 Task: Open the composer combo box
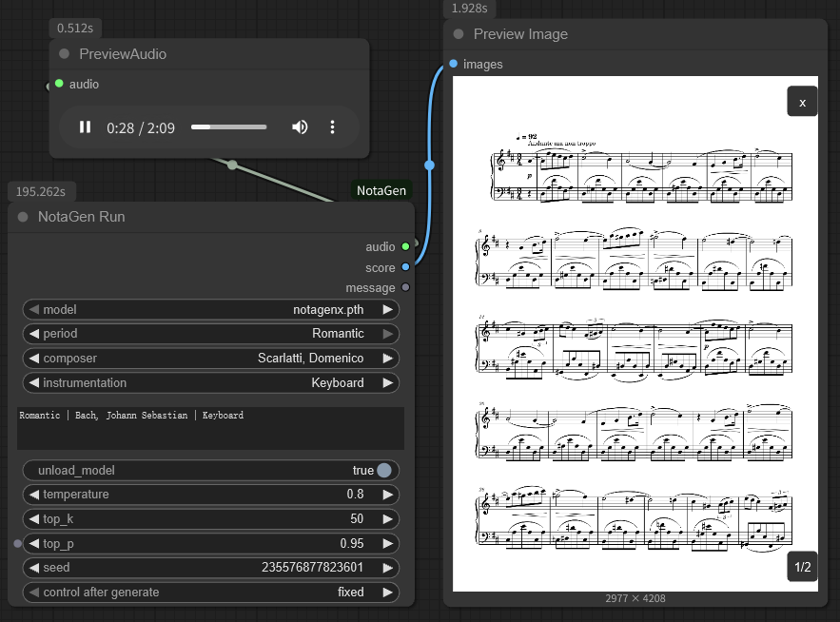(x=210, y=359)
